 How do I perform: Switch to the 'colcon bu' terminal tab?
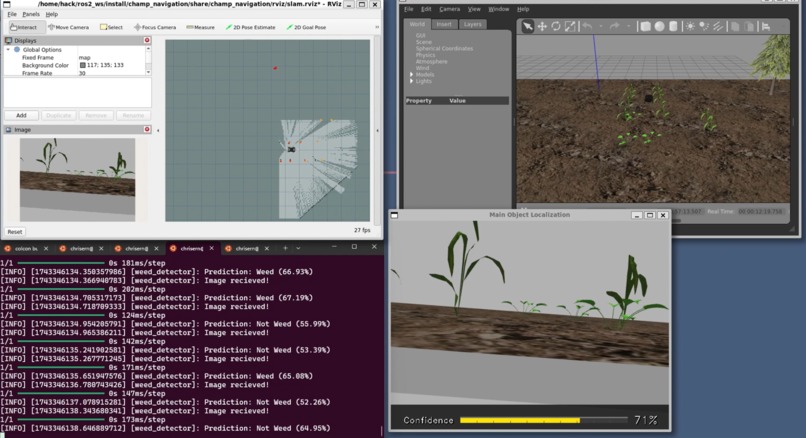click(26, 248)
